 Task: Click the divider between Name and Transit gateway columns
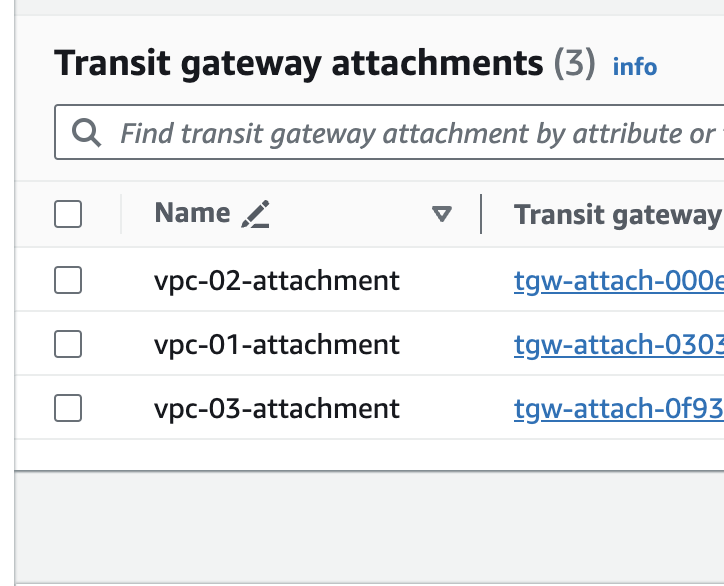(481, 214)
